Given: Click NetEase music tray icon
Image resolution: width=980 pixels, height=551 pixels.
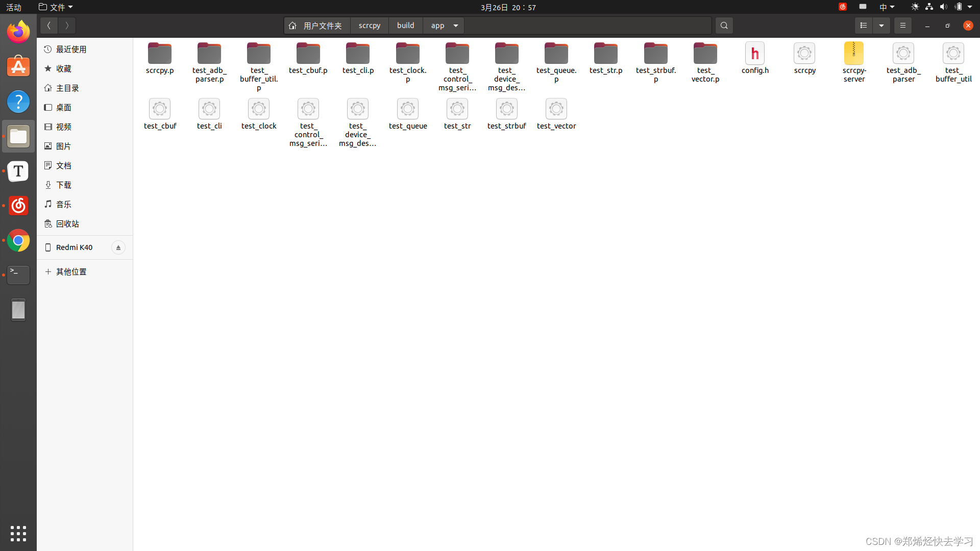Looking at the screenshot, I should coord(843,7).
